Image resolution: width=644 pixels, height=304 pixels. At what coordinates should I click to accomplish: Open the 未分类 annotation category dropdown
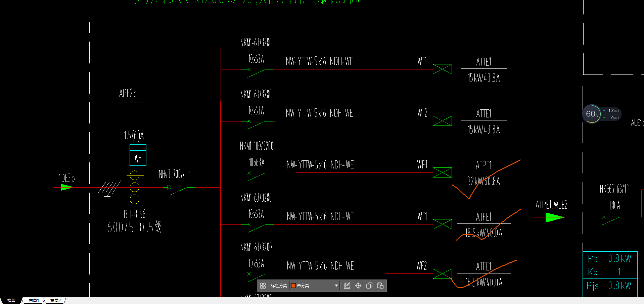[314, 286]
